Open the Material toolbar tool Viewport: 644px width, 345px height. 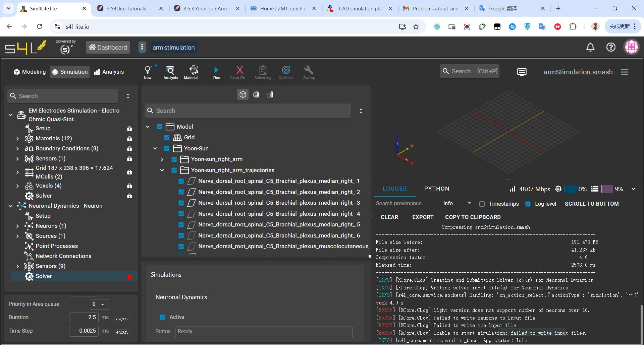click(193, 72)
